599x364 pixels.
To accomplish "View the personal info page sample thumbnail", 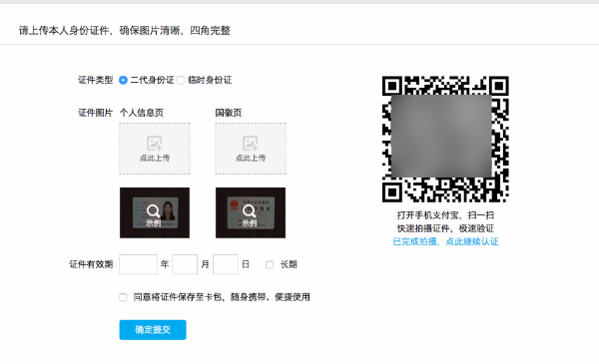I will pos(155,212).
